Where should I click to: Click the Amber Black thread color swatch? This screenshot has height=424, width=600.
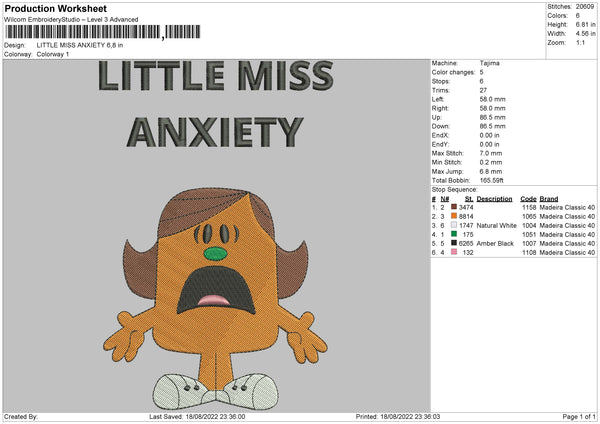click(454, 243)
